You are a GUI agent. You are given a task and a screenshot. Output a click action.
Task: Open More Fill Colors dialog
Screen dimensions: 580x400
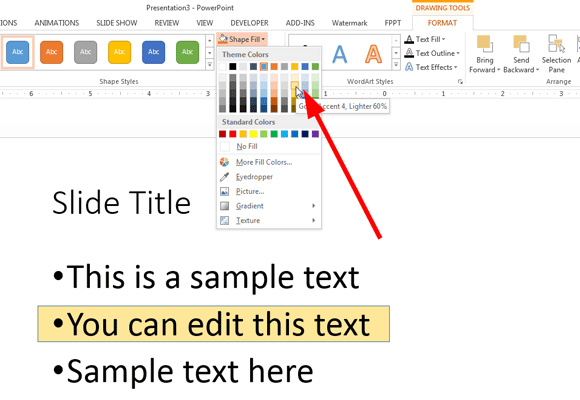(269, 162)
